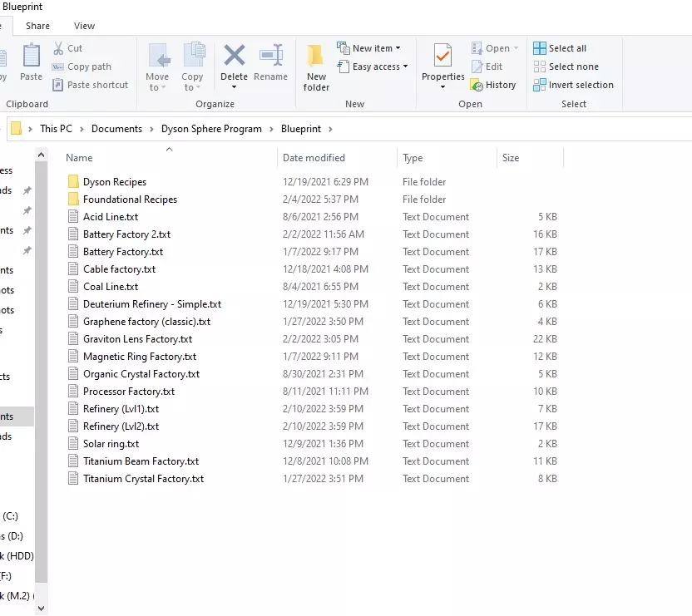
Task: Expand chevron after Documents in address bar
Action: pyautogui.click(x=151, y=129)
